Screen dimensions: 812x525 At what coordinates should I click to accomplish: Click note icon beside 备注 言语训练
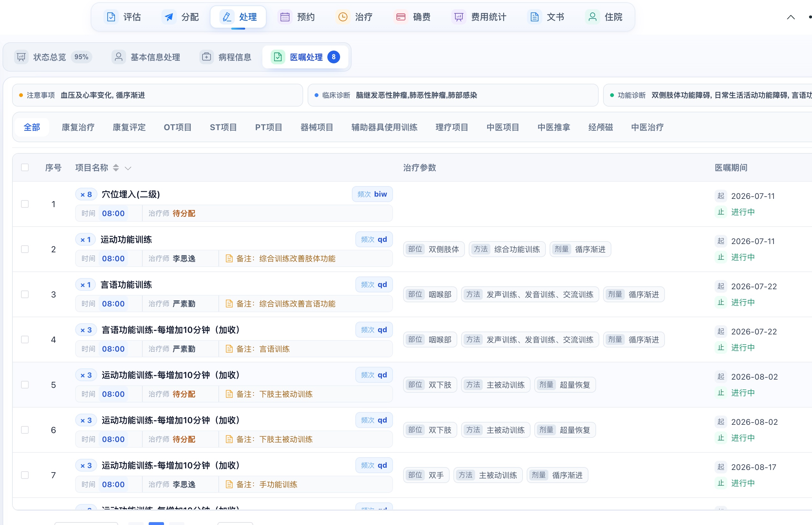click(x=229, y=349)
